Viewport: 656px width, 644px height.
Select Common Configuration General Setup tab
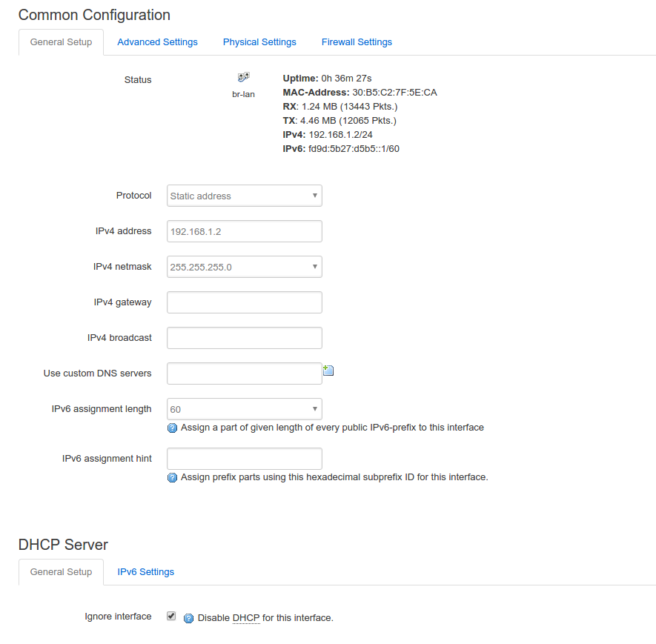[x=61, y=42]
